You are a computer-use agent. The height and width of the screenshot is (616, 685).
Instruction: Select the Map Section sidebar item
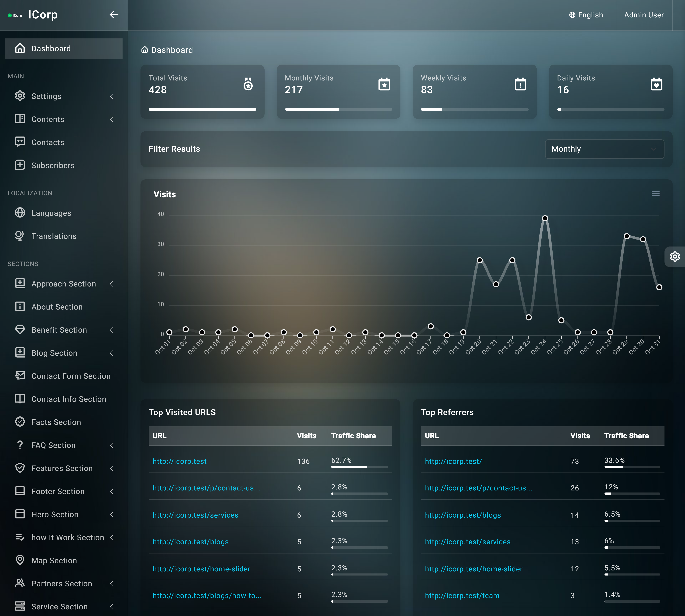(54, 560)
